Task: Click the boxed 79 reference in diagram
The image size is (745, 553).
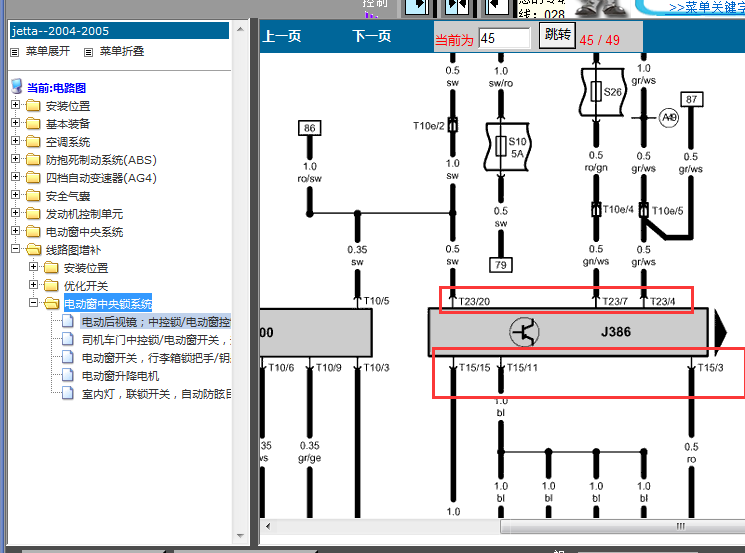Action: (501, 265)
